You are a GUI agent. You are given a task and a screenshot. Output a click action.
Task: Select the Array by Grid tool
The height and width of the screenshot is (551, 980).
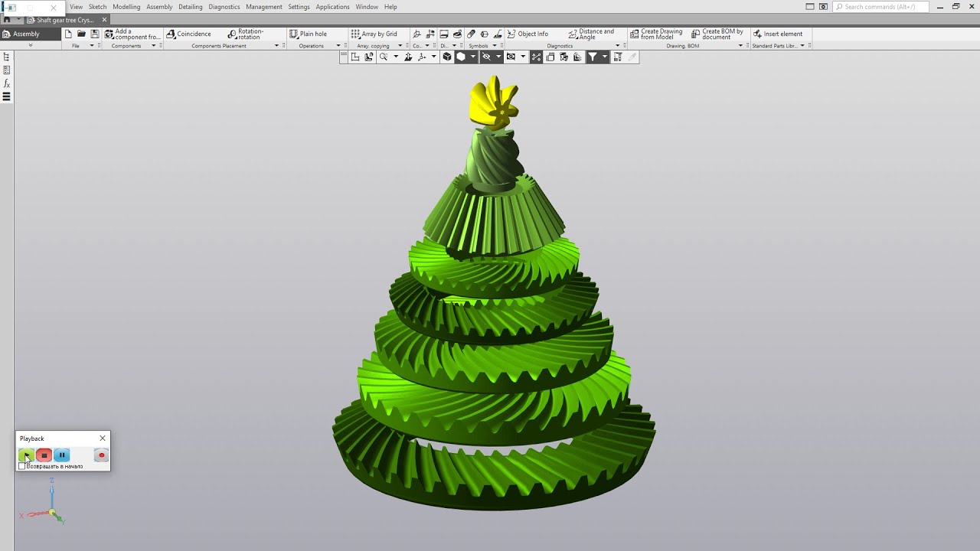[374, 34]
